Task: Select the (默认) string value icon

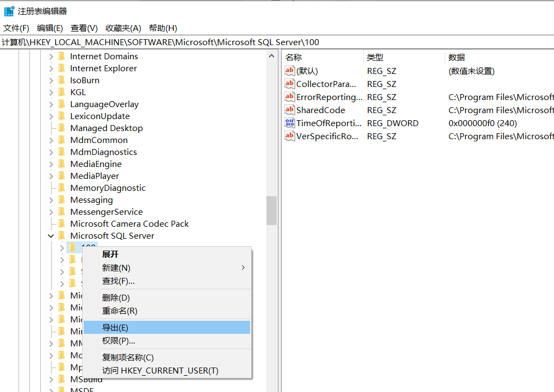Action: point(289,71)
